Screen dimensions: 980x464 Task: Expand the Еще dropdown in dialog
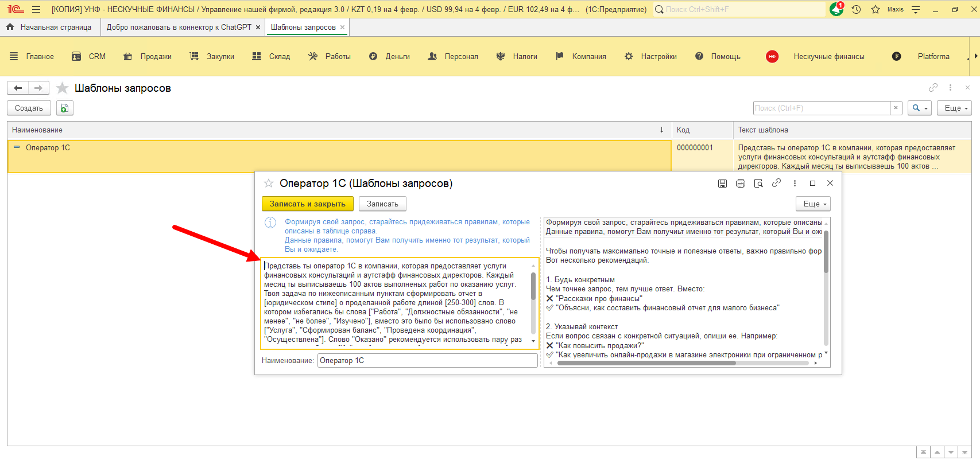tap(813, 204)
